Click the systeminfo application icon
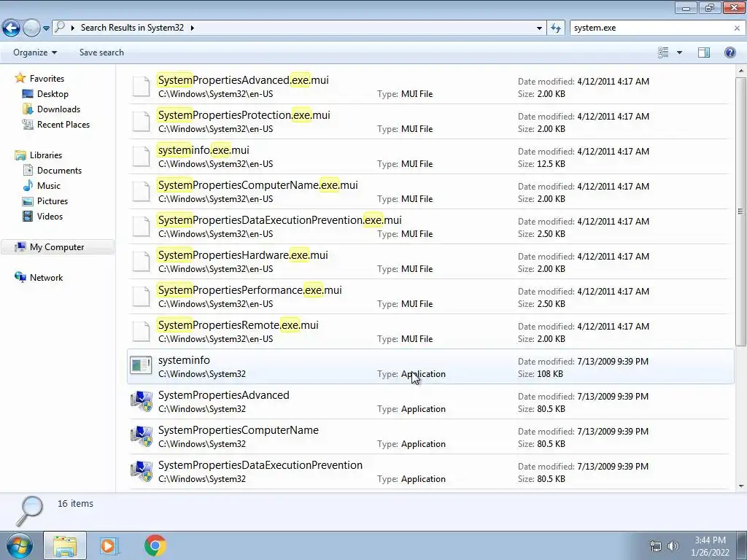The image size is (747, 560). pos(141,366)
